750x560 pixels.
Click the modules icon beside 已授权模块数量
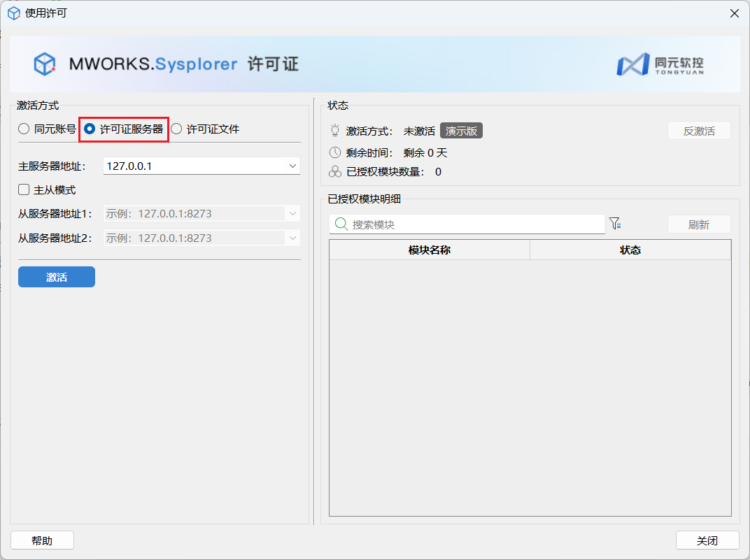(x=335, y=172)
